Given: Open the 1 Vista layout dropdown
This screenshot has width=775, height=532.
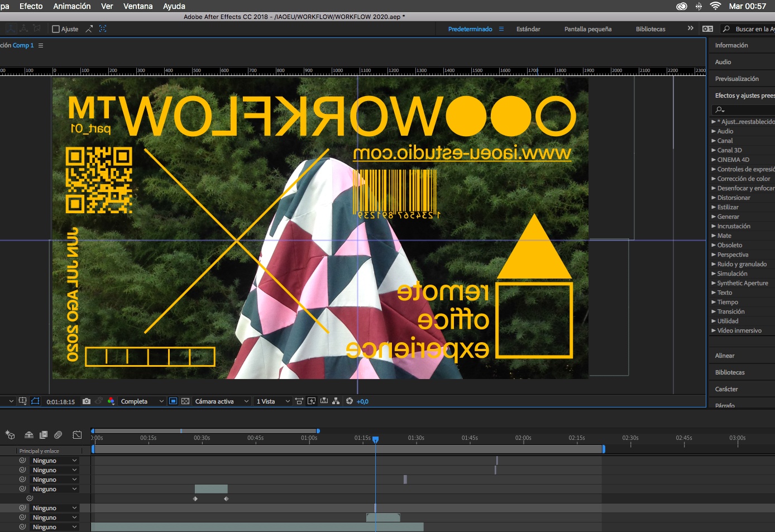Looking at the screenshot, I should [x=273, y=401].
